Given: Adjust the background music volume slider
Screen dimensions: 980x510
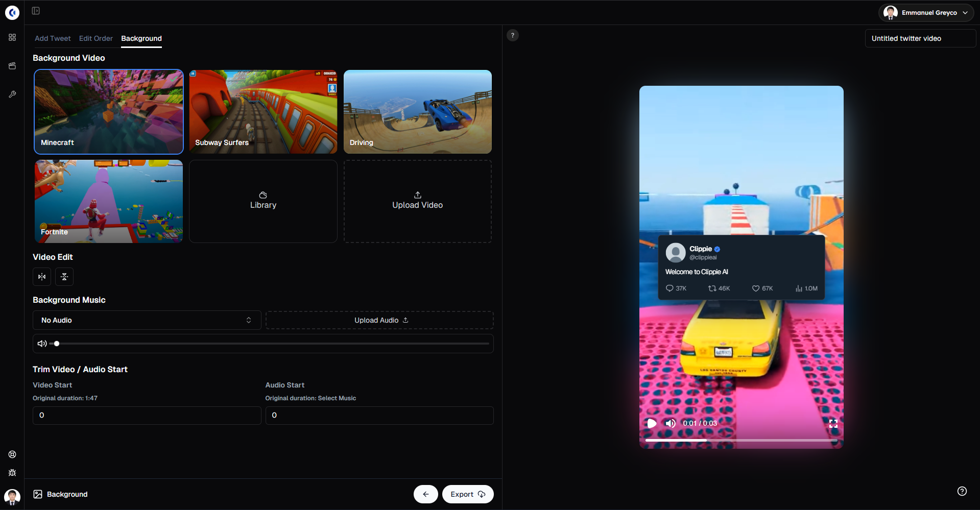Looking at the screenshot, I should pos(270,344).
